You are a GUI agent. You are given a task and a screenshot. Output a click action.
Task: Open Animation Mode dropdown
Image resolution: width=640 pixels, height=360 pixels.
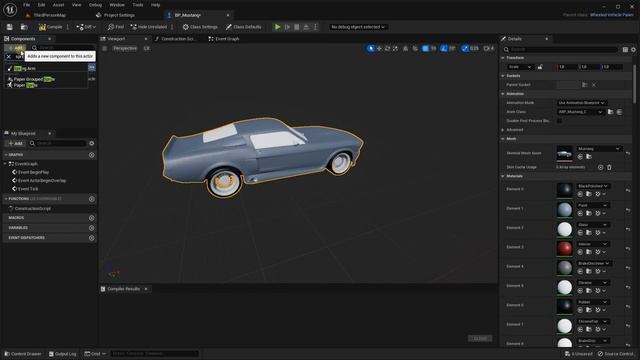click(x=581, y=103)
